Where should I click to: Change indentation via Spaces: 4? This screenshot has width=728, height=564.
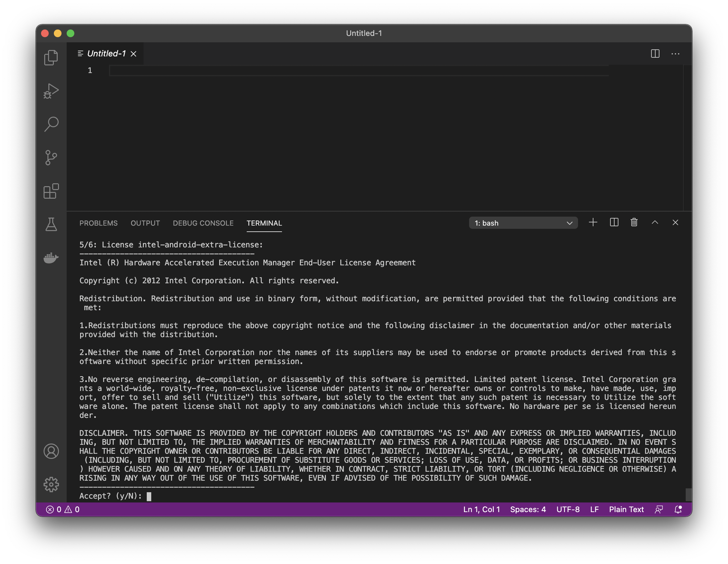click(528, 509)
